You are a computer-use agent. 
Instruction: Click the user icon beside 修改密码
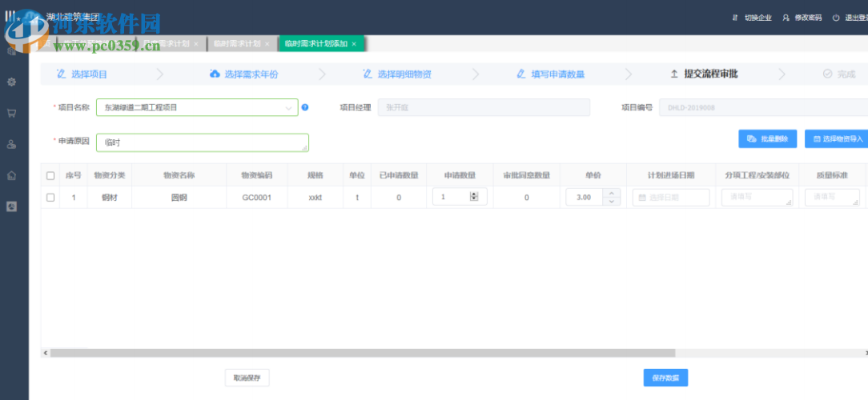[786, 18]
